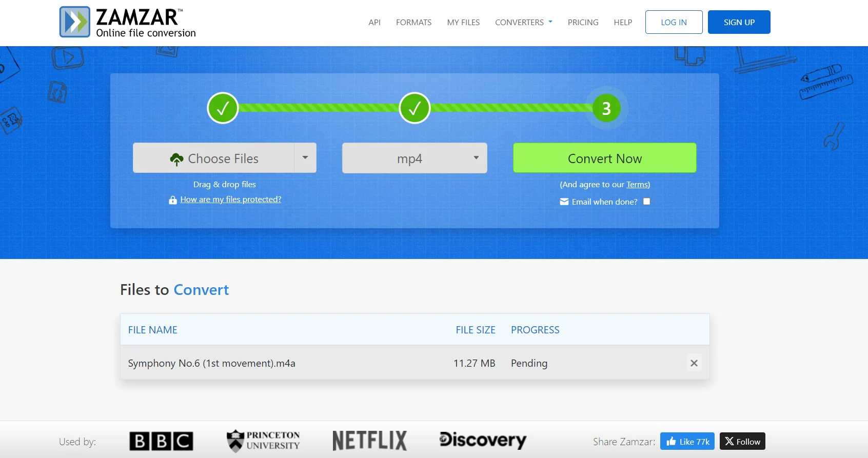Expand the Choose Files source arrow
Screen dimensions: 868x458
(305, 158)
